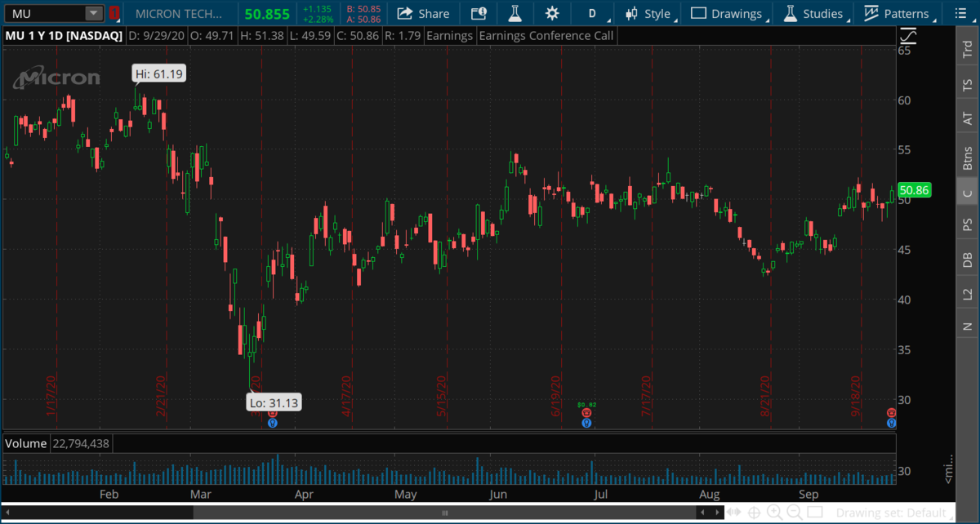Click the 6/19/20 expiration date line label
Screen dimensions: 980x524
tap(555, 397)
